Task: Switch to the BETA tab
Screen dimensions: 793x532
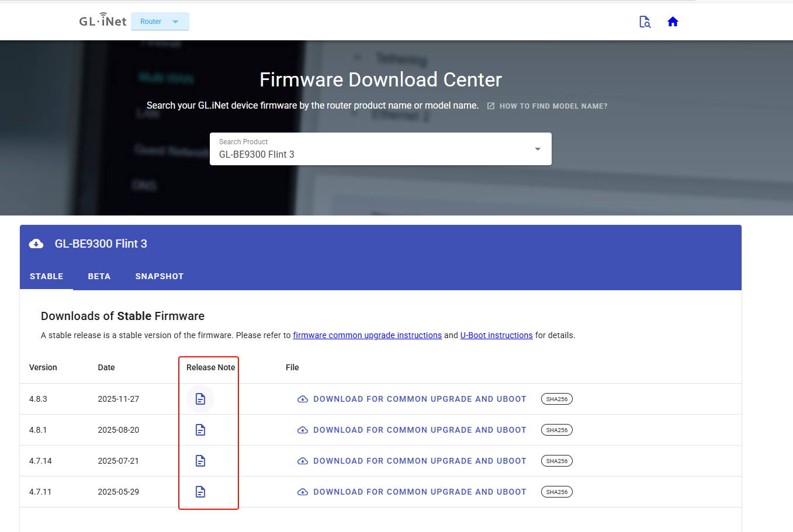Action: tap(99, 276)
